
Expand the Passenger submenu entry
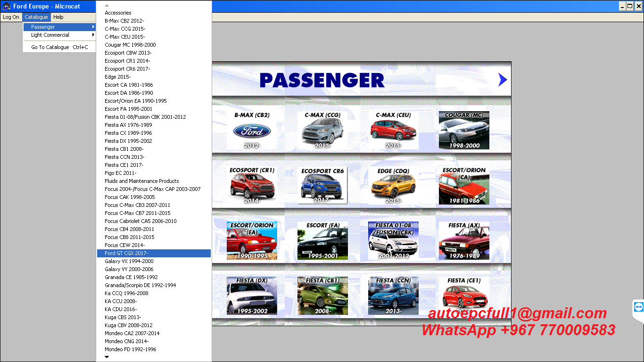tap(60, 27)
